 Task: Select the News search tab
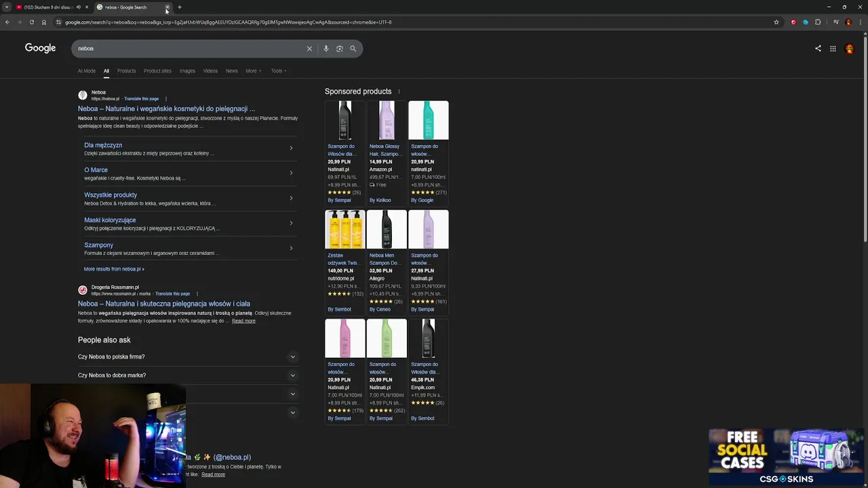232,70
